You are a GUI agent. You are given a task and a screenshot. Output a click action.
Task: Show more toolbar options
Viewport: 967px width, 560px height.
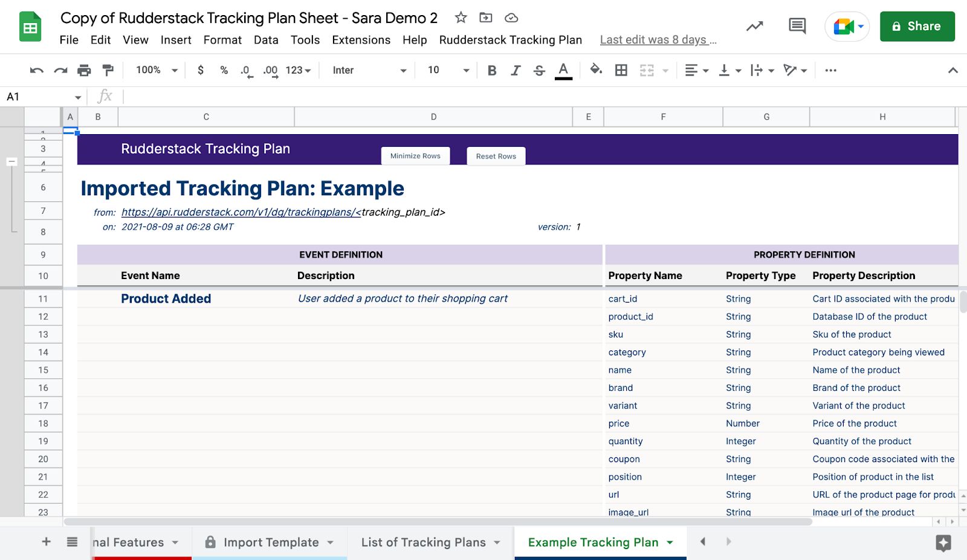[x=831, y=70]
